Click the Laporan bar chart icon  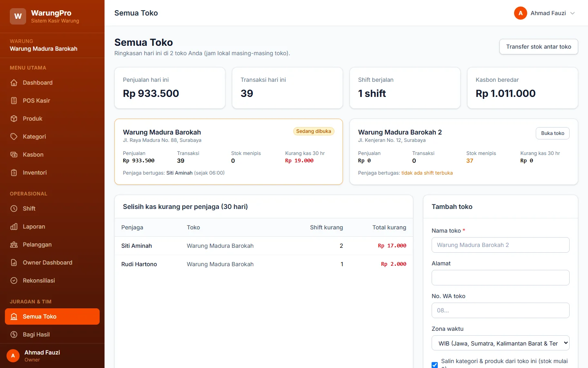[14, 227]
